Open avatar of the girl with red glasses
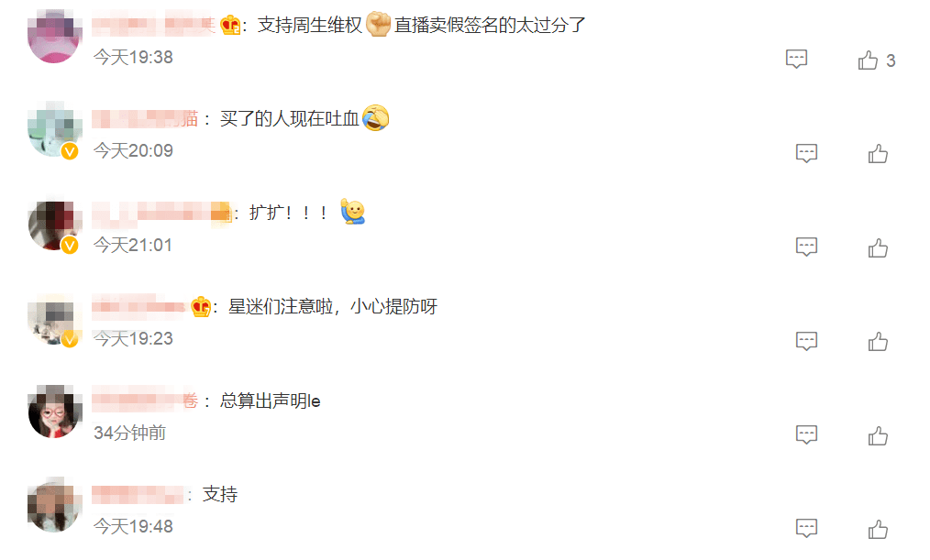This screenshot has width=930, height=560. [54, 412]
